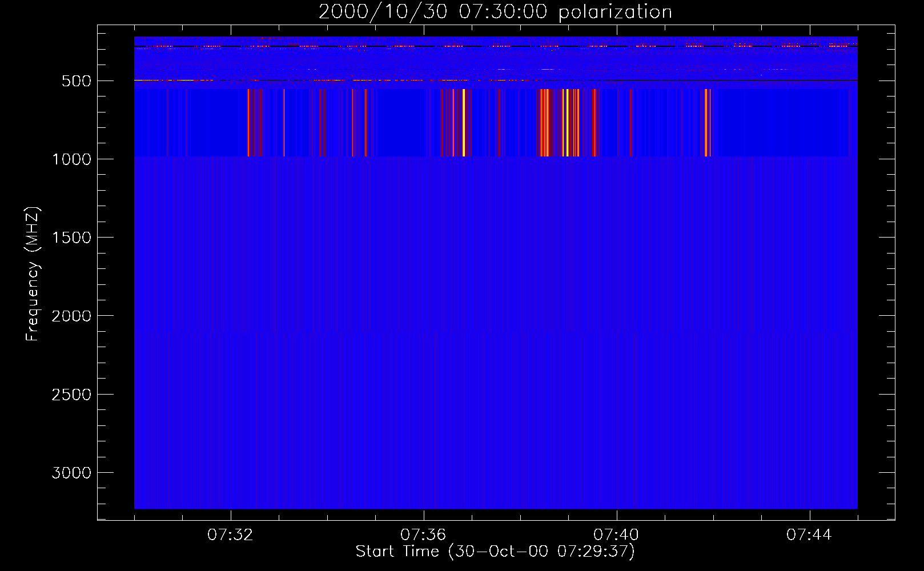Click the 07:40 time tick label
The image size is (924, 571).
pyautogui.click(x=616, y=535)
